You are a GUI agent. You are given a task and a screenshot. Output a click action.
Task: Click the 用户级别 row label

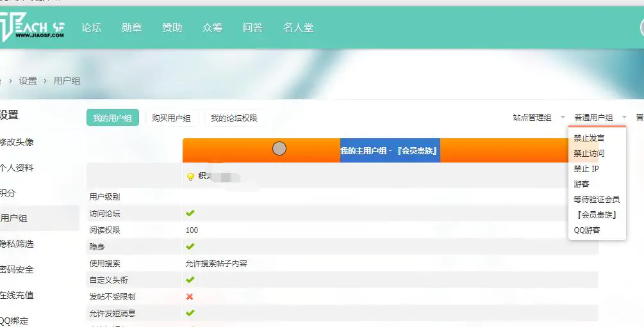[104, 197]
